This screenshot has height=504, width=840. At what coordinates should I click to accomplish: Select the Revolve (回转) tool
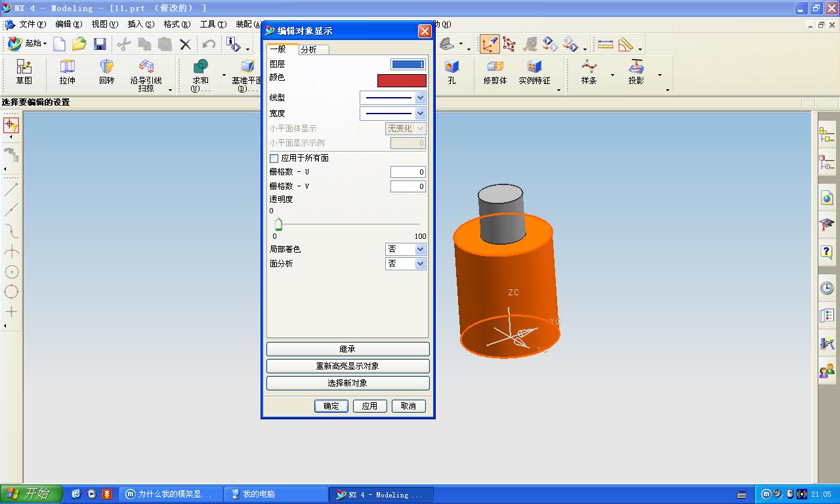click(x=106, y=72)
